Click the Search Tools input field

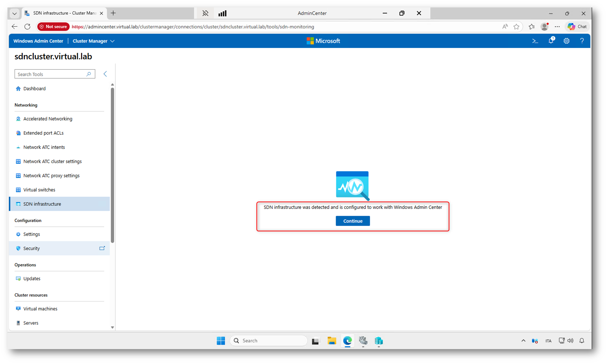55,74
